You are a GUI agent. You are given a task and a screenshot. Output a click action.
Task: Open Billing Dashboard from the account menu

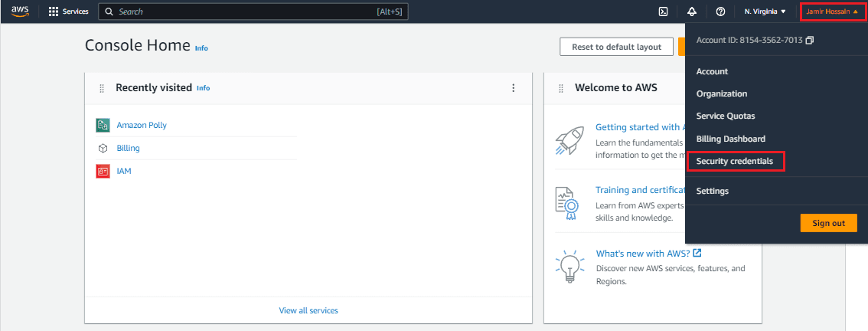(731, 139)
